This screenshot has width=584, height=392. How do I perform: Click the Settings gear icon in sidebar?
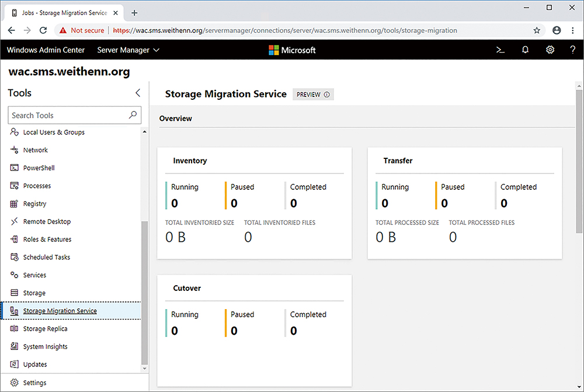tap(14, 383)
